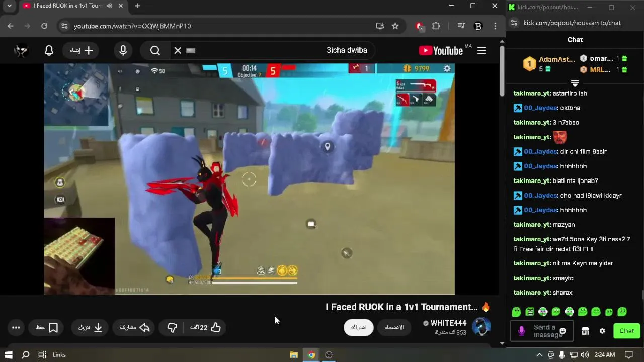This screenshot has height=362, width=644.
Task: Open Chrome tab search dropdown arrow
Action: point(9,6)
